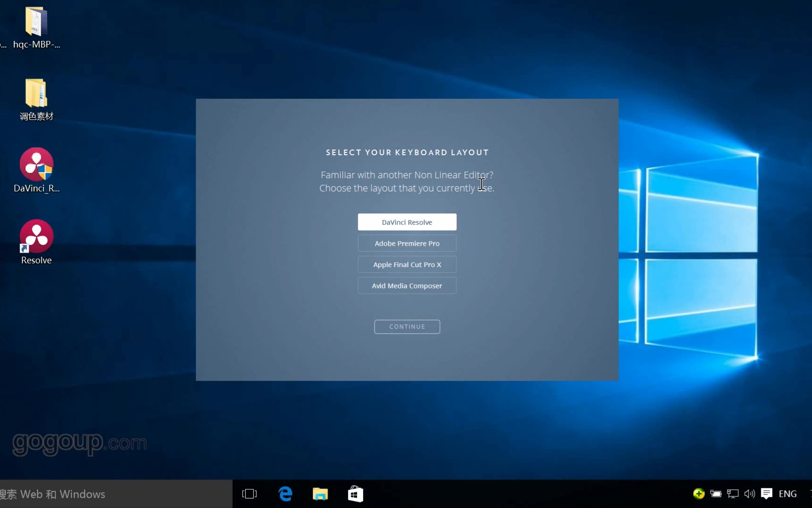Click the ENG input language indicator
812x508 pixels.
pos(788,493)
